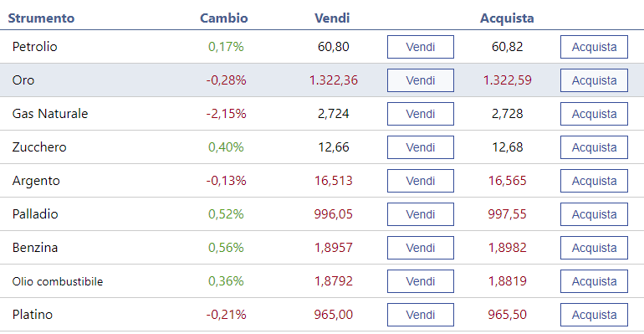Viewport: 644px width, 334px height.
Task: Buy Oro using the Acquista button
Action: [x=594, y=80]
